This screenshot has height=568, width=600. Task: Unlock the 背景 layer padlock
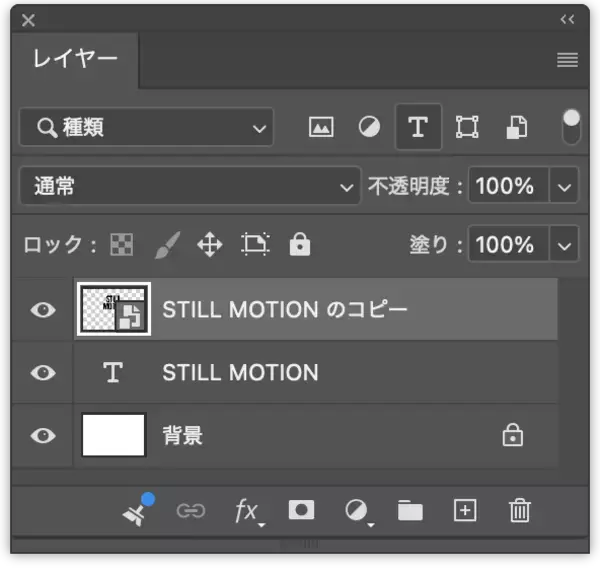(513, 435)
